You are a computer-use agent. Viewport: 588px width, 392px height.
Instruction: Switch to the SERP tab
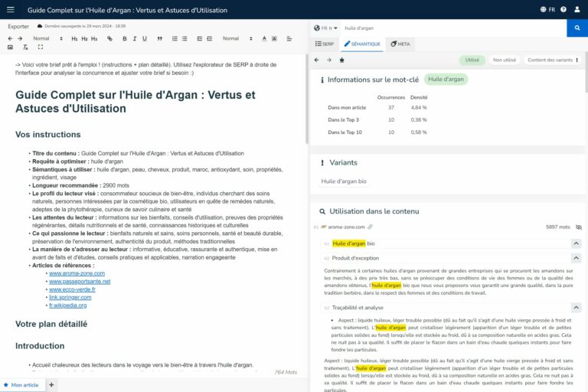325,44
